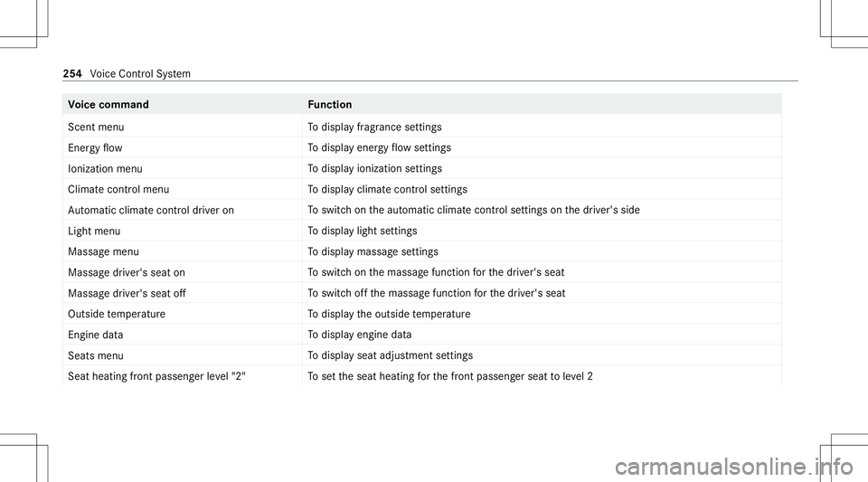This screenshot has width=868, height=482.
Task: Click the To display engine data description
Action: [x=360, y=335]
